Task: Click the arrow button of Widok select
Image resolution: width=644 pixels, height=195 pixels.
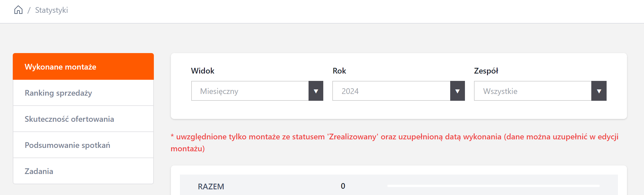Action: point(316,91)
